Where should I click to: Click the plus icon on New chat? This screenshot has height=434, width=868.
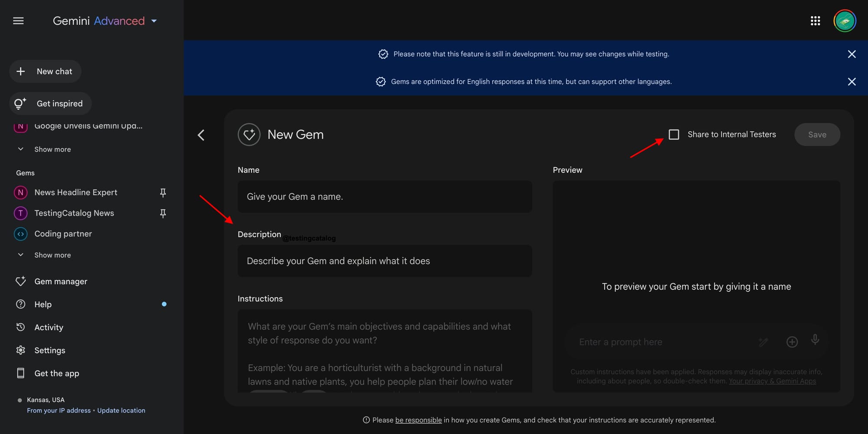(20, 71)
